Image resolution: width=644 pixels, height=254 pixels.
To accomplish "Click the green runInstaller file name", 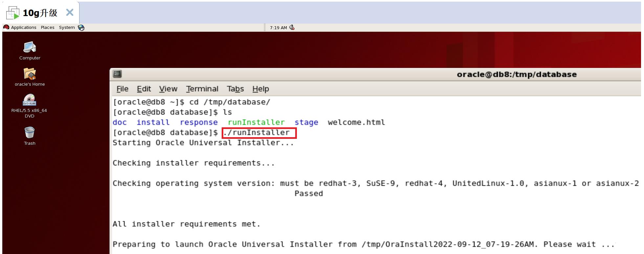I will 256,122.
